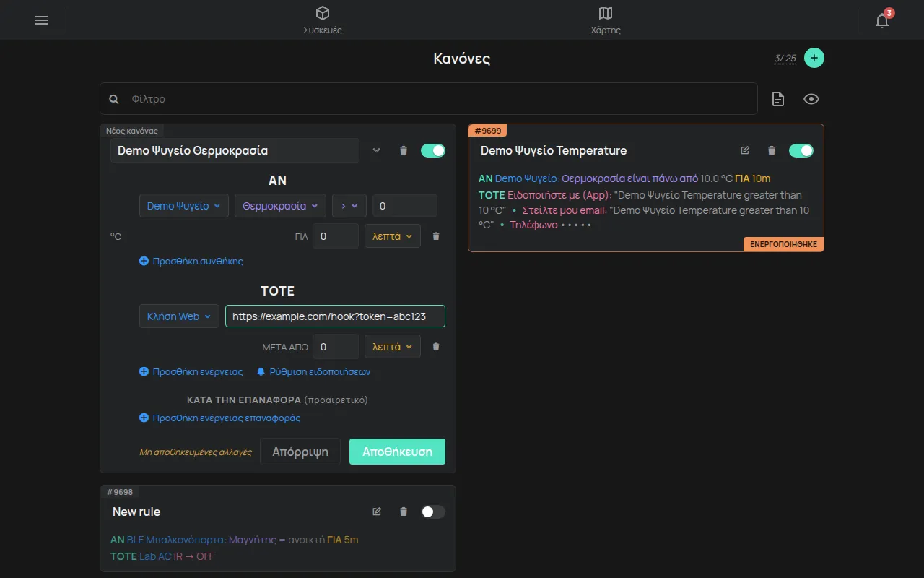Click the threshold value input field

(405, 206)
